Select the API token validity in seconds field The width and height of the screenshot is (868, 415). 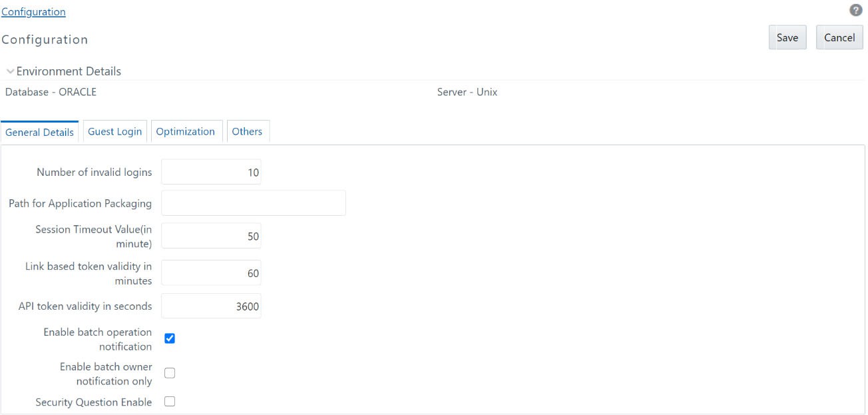[x=211, y=306]
